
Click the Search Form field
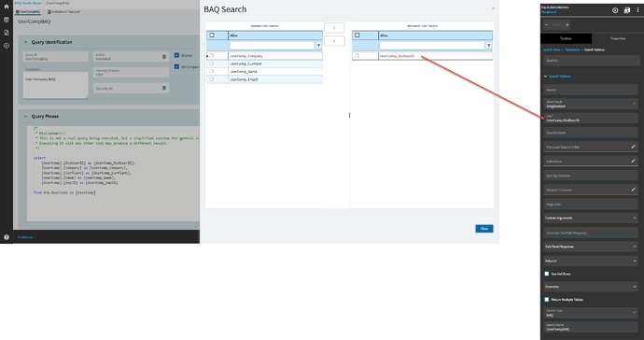pos(591,133)
